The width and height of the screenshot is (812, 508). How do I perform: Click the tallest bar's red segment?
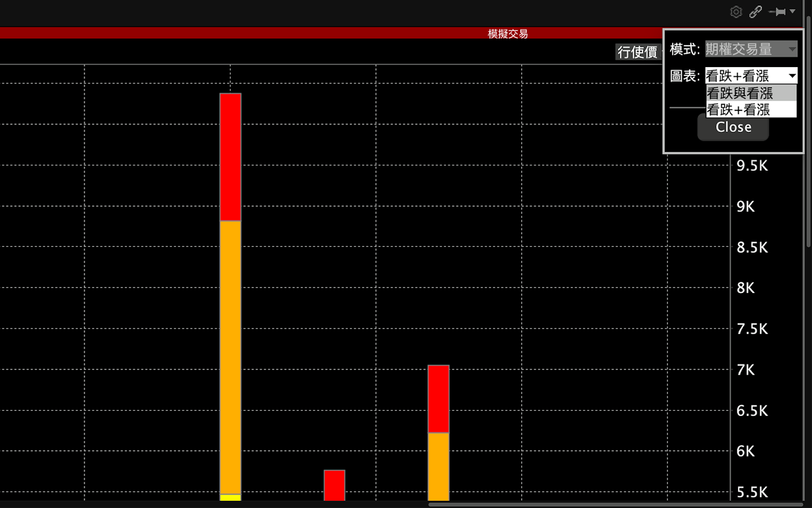coord(230,157)
